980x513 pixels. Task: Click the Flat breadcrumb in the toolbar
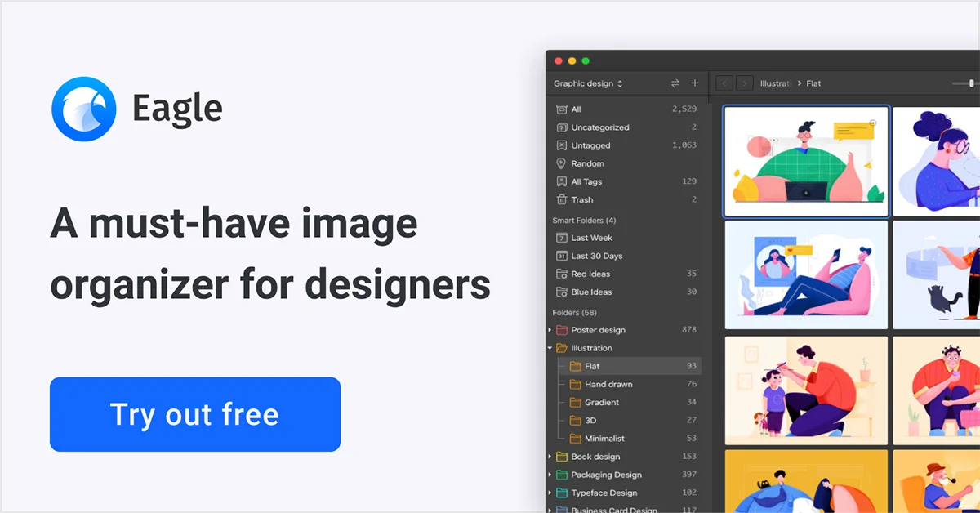pos(813,83)
